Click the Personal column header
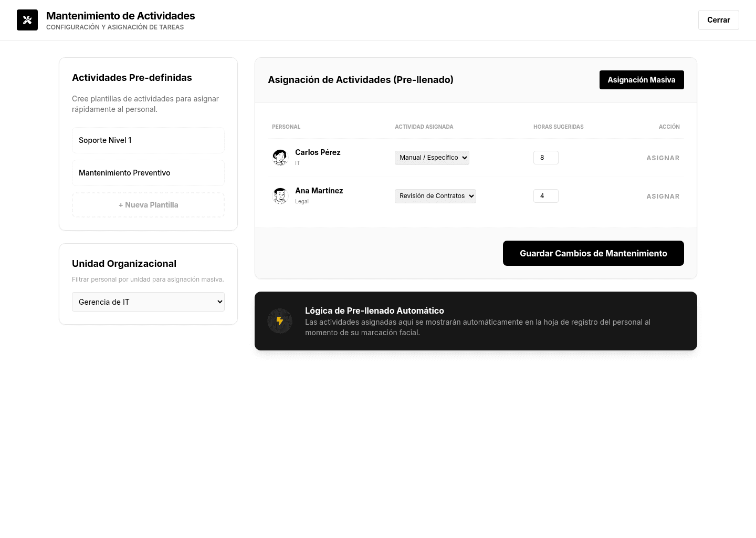Viewport: 756px width, 538px height. tap(286, 127)
